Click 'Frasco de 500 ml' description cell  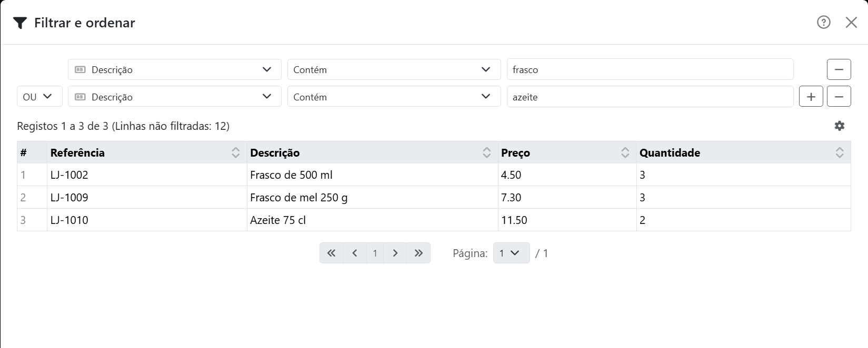(373, 175)
